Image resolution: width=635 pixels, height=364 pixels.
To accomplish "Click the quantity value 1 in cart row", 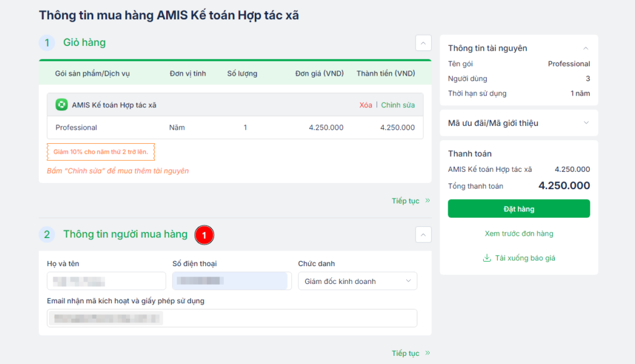I will (x=245, y=128).
